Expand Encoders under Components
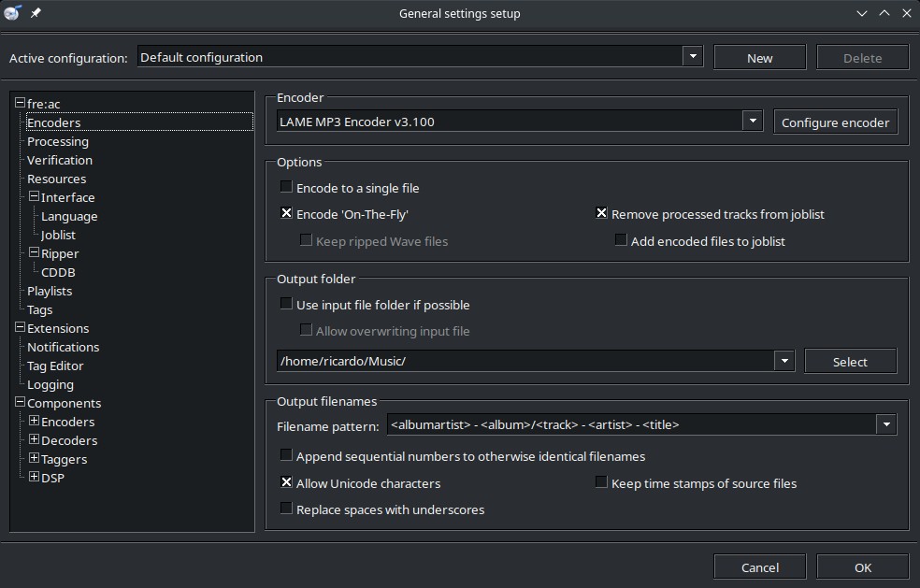Image resolution: width=920 pixels, height=588 pixels. (34, 421)
